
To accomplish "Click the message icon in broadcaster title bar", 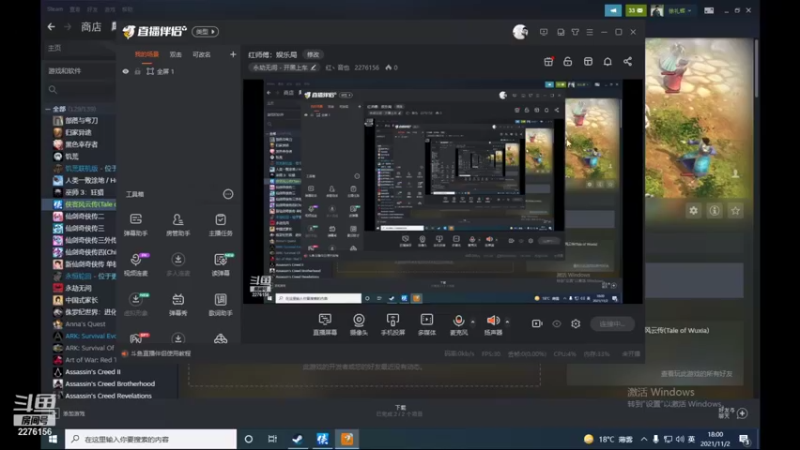I will 544,32.
